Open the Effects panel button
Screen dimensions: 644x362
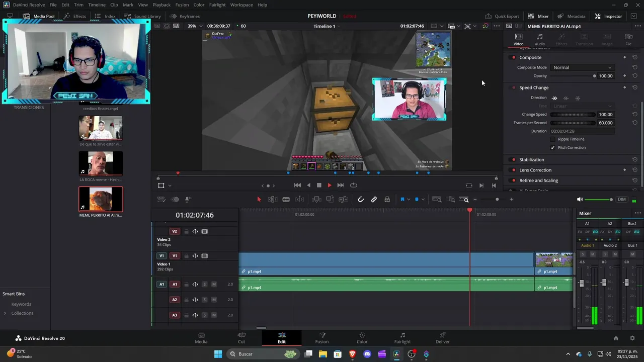point(75,16)
